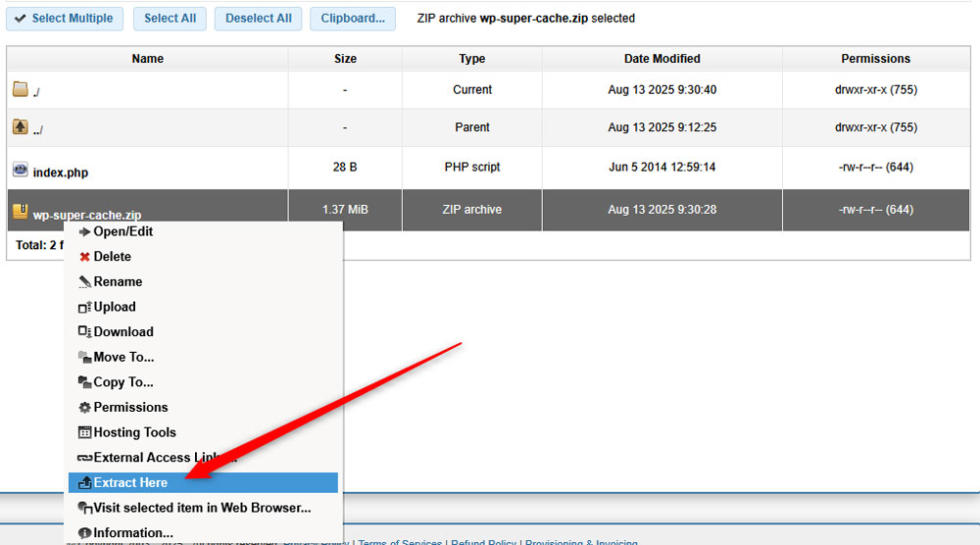Click the folder icon beside Move To...
This screenshot has height=545, width=980.
click(85, 357)
